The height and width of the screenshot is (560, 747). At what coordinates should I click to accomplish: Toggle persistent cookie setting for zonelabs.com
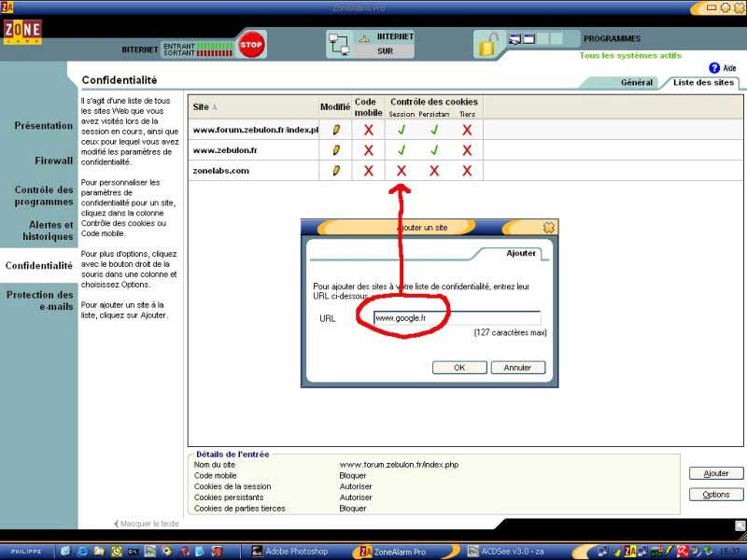(434, 171)
